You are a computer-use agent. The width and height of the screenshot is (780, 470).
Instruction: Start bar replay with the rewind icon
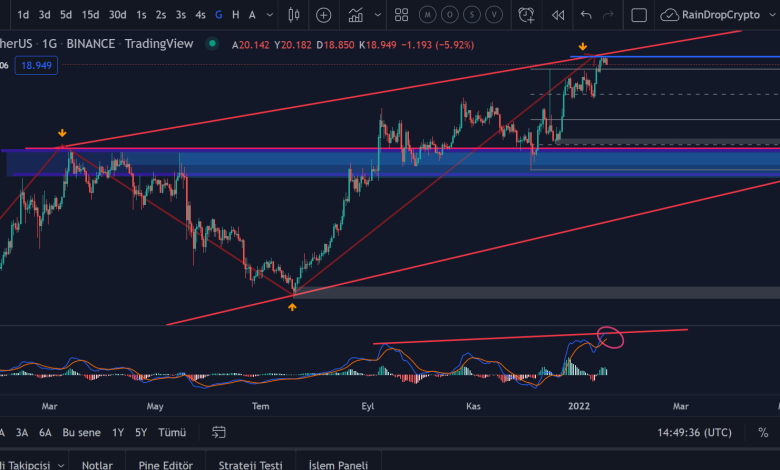pyautogui.click(x=558, y=15)
